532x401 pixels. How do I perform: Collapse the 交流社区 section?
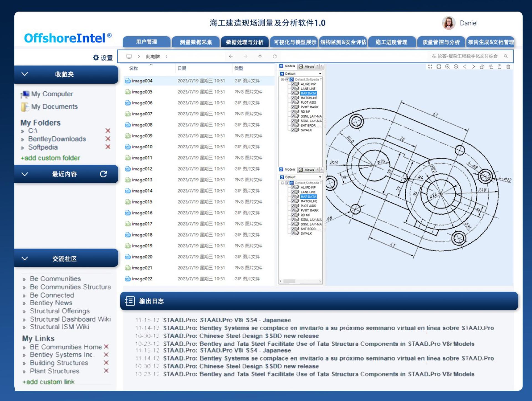coord(25,258)
